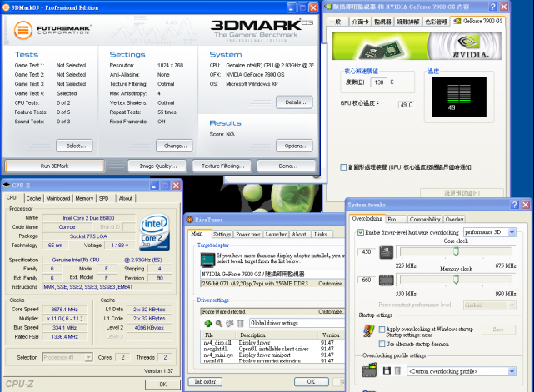Click the overclocking profile chip icon

369,370
